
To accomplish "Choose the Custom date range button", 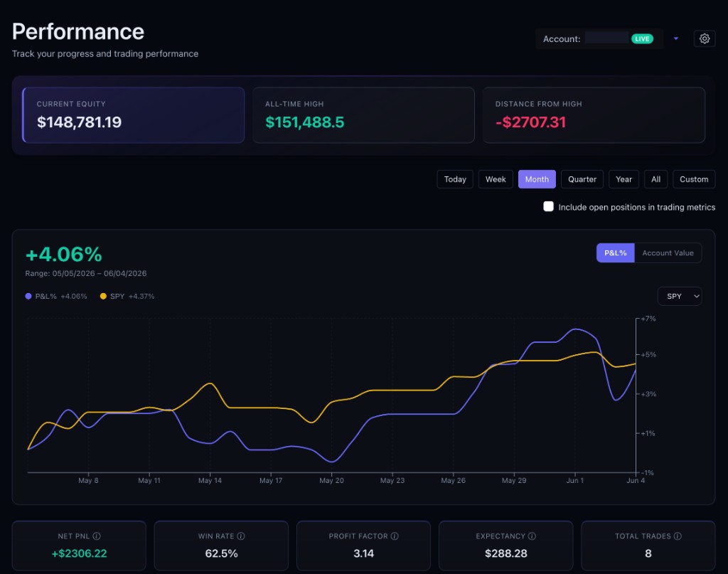I will coord(694,179).
